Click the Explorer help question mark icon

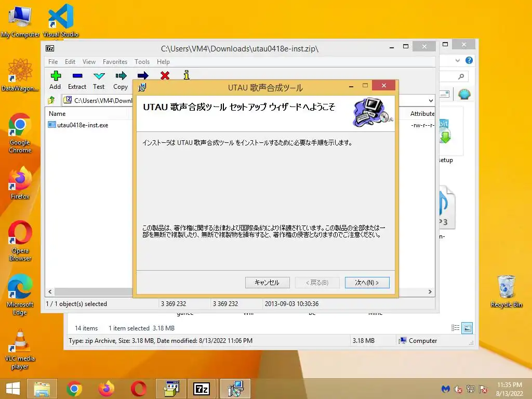pyautogui.click(x=469, y=60)
